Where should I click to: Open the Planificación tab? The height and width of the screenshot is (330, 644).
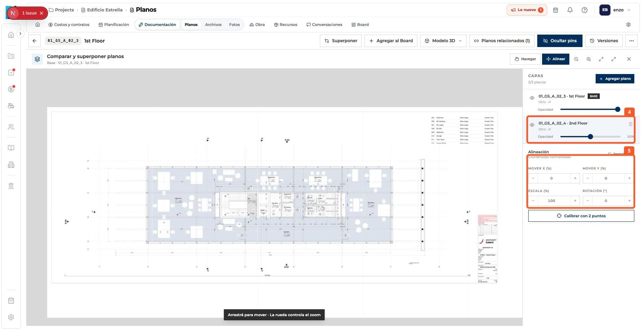click(x=114, y=25)
